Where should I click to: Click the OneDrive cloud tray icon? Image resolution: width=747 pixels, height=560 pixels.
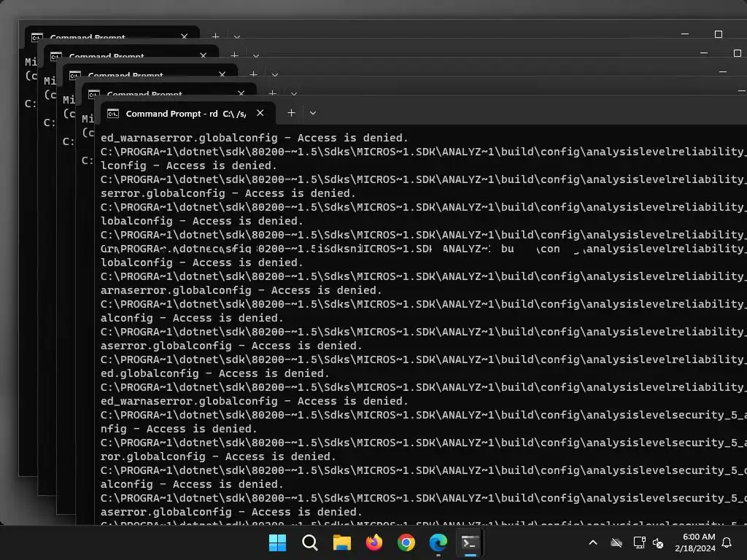(616, 542)
